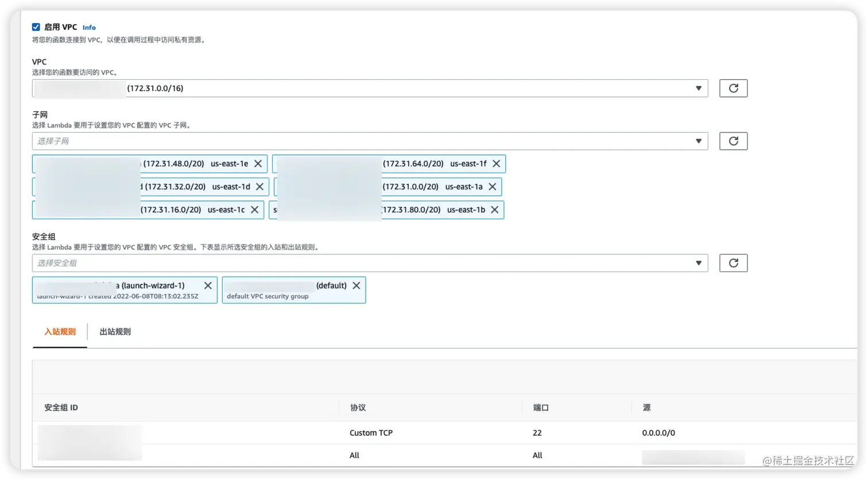Open the VPC dropdown showing 172.31.0.0/16

pos(370,88)
